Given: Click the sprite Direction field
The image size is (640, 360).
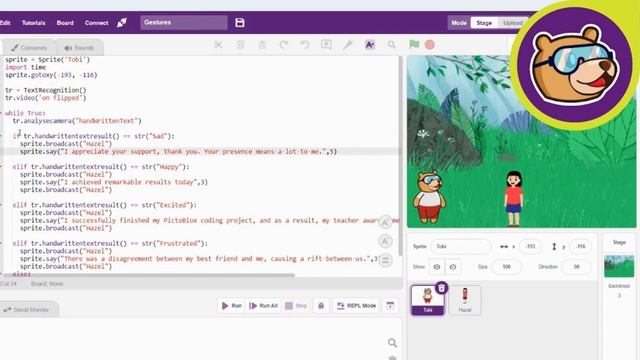Looking at the screenshot, I should 576,267.
